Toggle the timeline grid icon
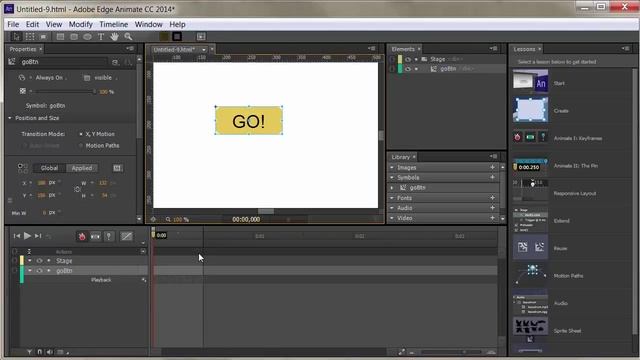640x360 pixels. coord(60,352)
